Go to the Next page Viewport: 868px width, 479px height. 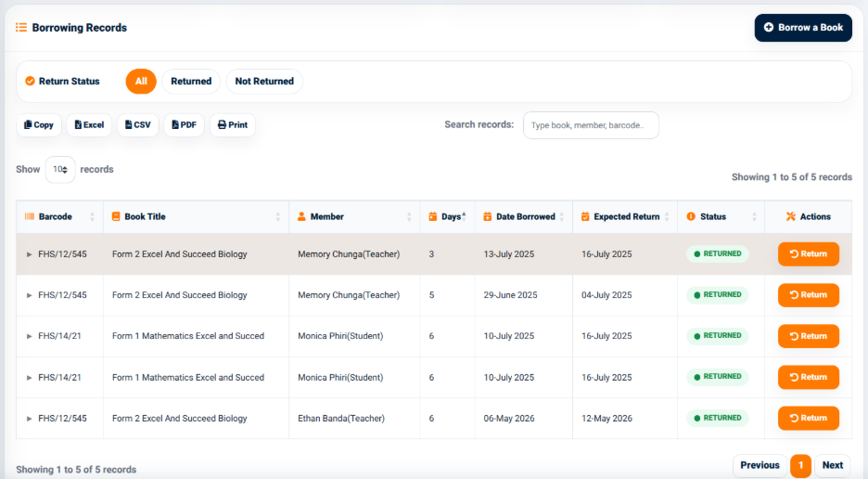click(x=832, y=466)
